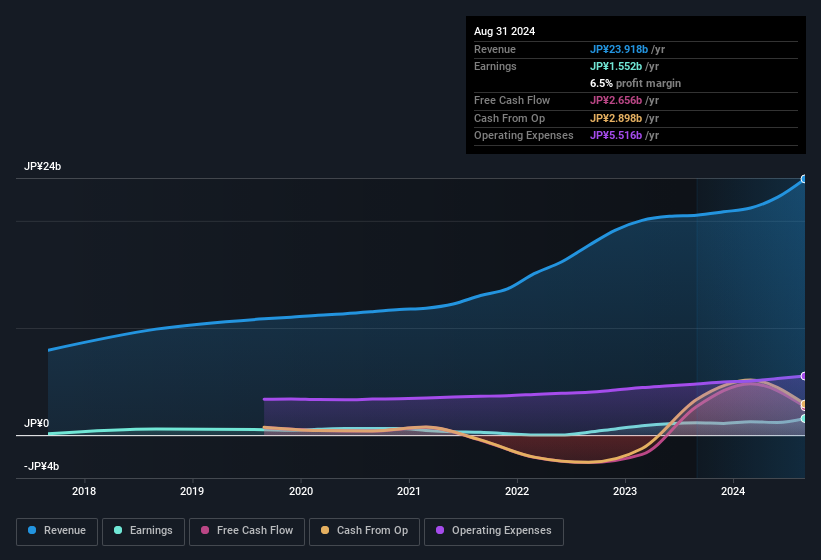This screenshot has height=560, width=821.
Task: Click the 2022 x-axis label
Action: coord(517,491)
